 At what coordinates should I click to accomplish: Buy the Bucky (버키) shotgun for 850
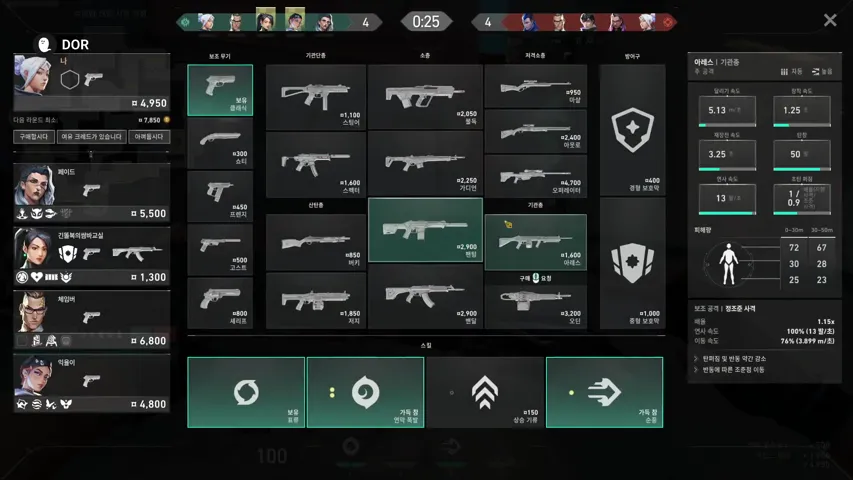[x=316, y=242]
